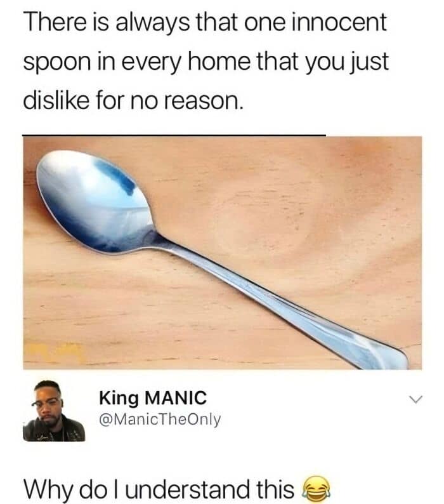This screenshot has width=444, height=504.
Task: Open the spoon photo attachment
Action: 223,253
